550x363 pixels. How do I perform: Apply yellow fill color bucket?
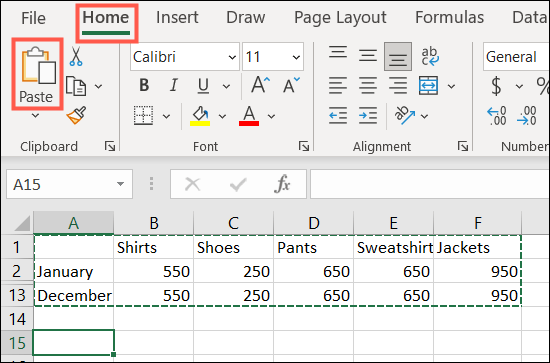point(200,116)
